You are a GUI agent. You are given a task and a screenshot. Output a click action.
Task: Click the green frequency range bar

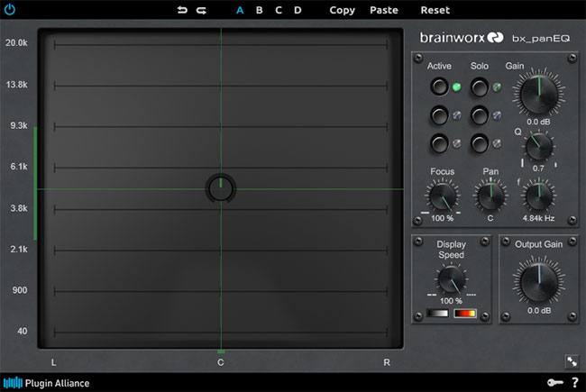point(35,183)
